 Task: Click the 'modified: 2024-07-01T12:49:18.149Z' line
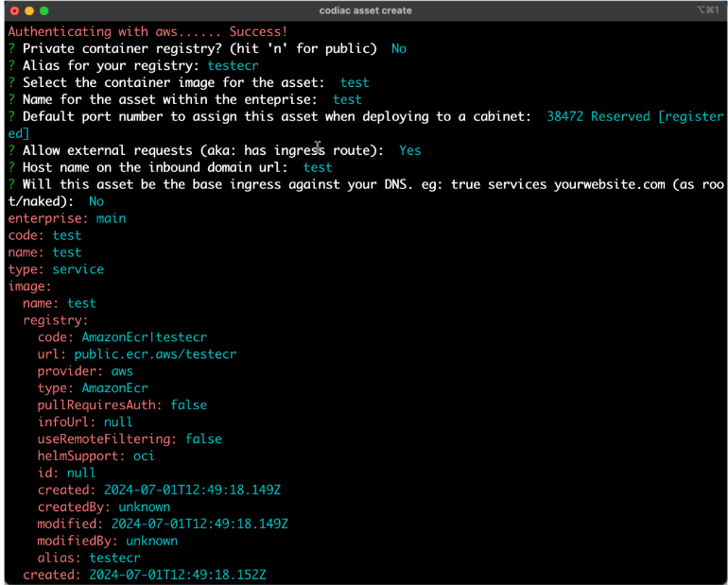click(x=163, y=525)
